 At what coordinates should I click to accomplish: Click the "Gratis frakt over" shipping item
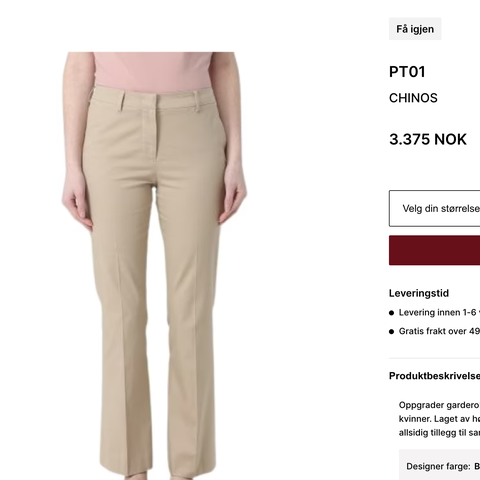(x=439, y=331)
